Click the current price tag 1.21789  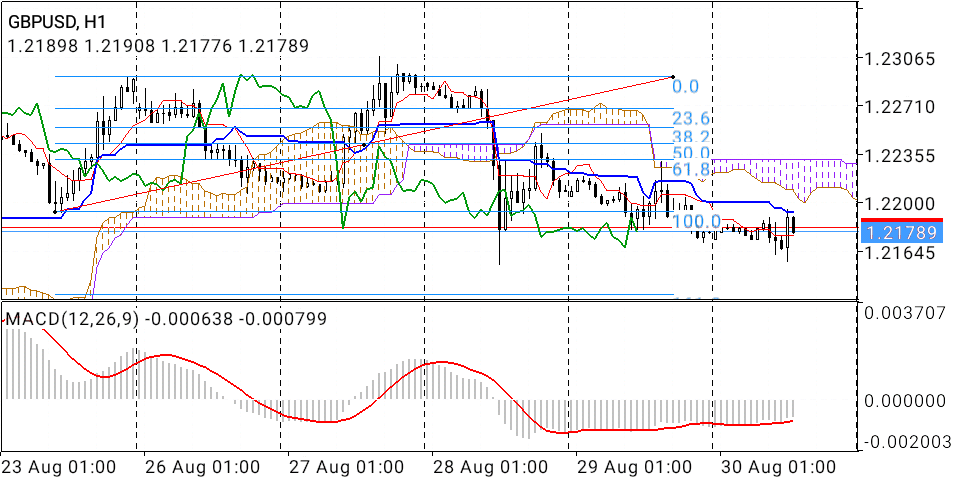(x=902, y=233)
